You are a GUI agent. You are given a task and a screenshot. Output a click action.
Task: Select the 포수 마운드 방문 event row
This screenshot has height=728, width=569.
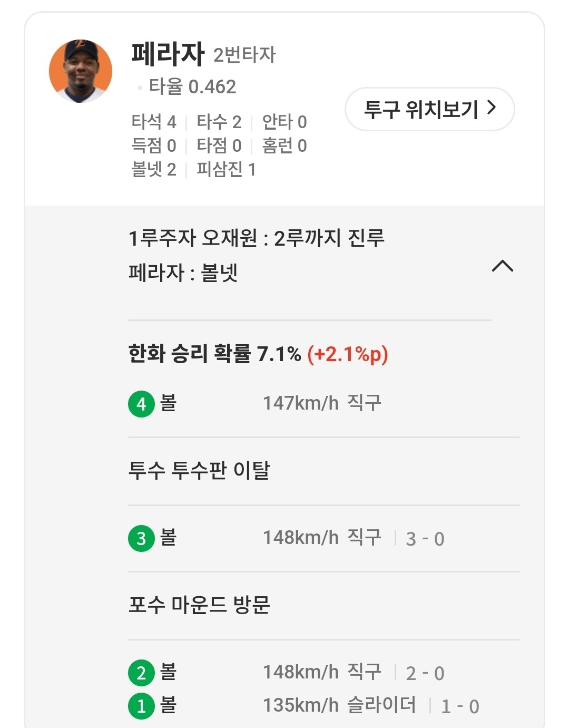[x=199, y=605]
